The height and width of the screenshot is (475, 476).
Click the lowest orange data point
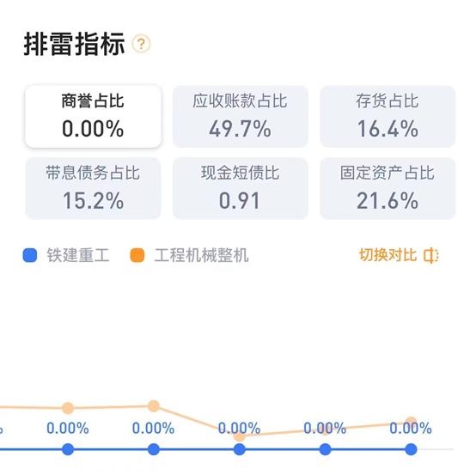coord(239,436)
